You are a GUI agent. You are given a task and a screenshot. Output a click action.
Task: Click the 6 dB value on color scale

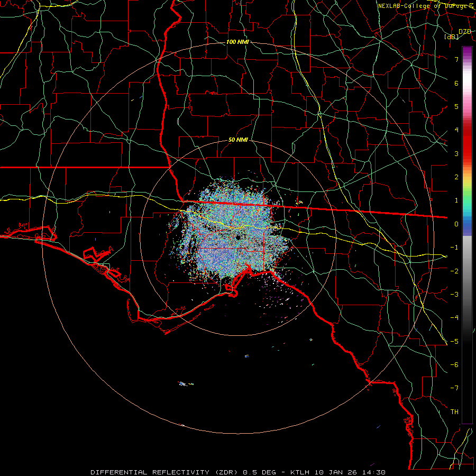point(456,83)
